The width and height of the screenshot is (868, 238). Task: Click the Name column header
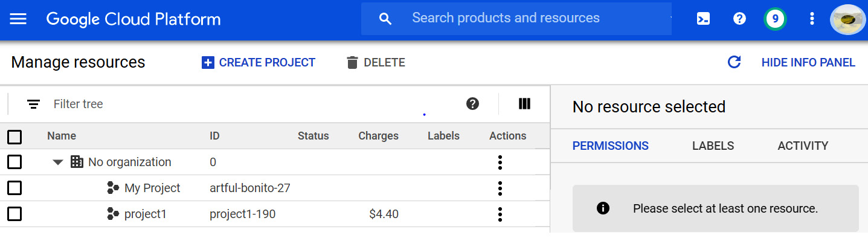coord(62,136)
